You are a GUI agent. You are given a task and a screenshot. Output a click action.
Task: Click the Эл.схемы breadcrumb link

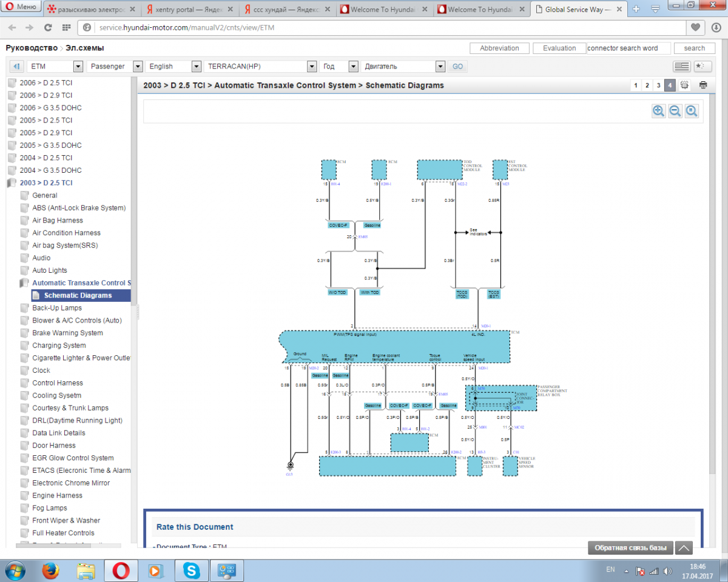coord(85,48)
